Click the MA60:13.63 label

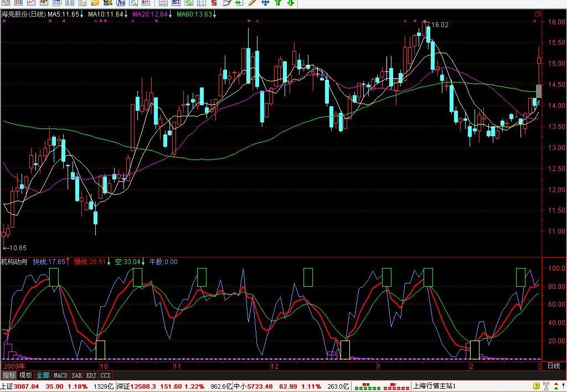pyautogui.click(x=194, y=14)
